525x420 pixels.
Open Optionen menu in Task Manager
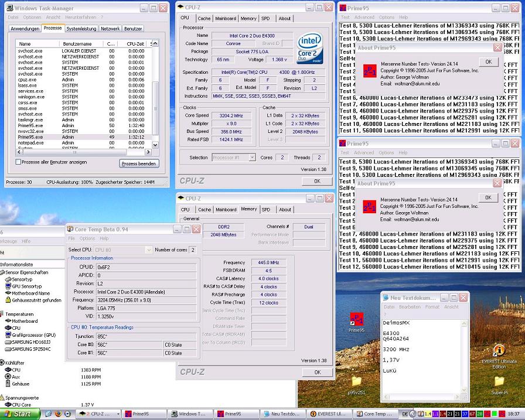[x=32, y=17]
